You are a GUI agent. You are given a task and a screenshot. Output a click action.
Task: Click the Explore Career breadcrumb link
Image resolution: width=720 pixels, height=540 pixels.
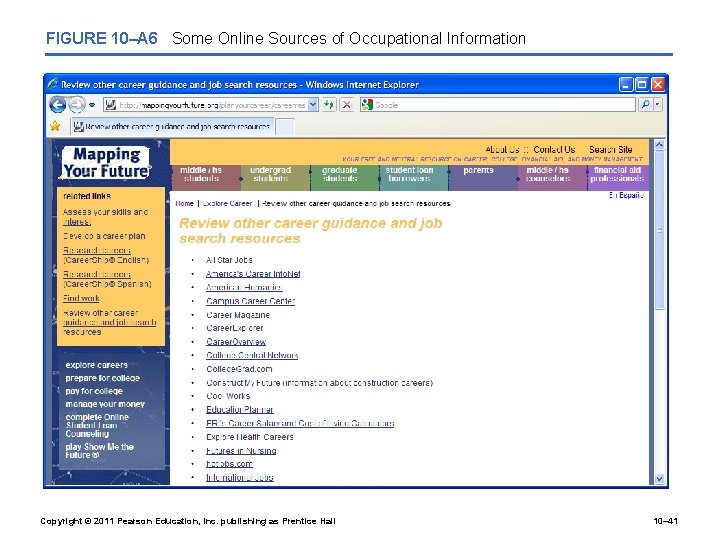point(227,203)
